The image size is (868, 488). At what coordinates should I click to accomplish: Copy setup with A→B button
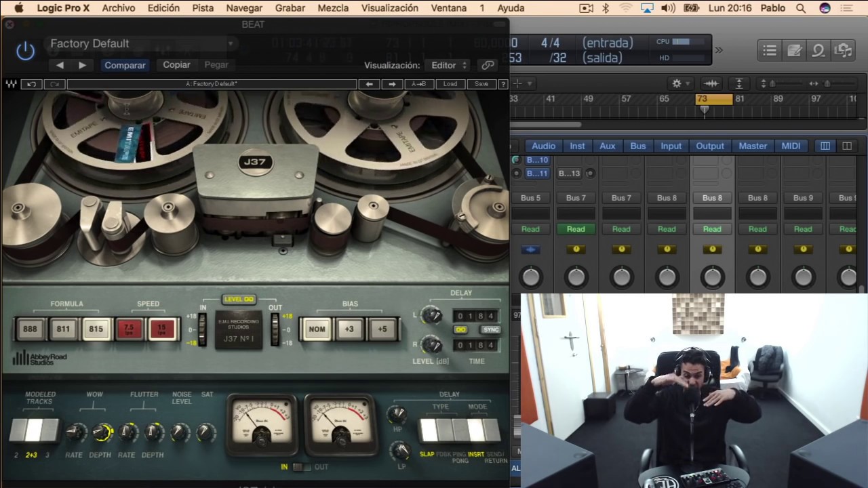tap(419, 84)
